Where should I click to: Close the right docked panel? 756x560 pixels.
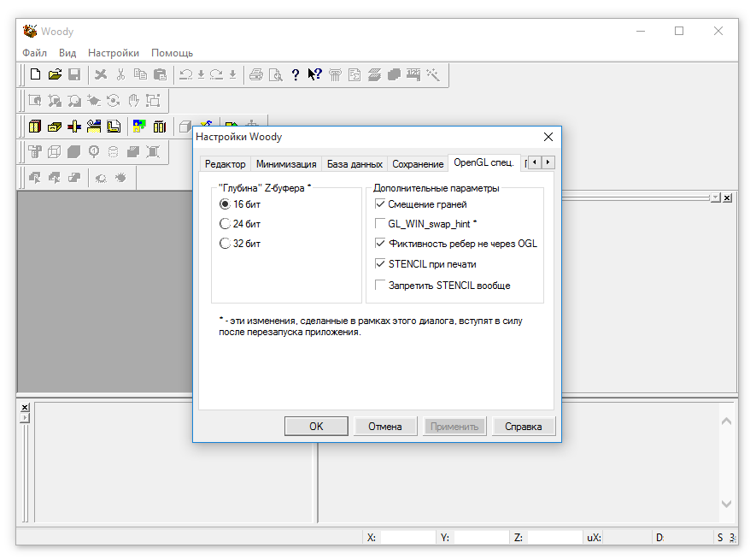728,198
